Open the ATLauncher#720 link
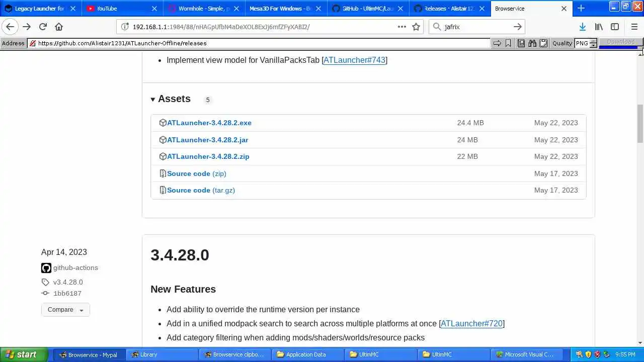The height and width of the screenshot is (362, 644). (x=471, y=323)
